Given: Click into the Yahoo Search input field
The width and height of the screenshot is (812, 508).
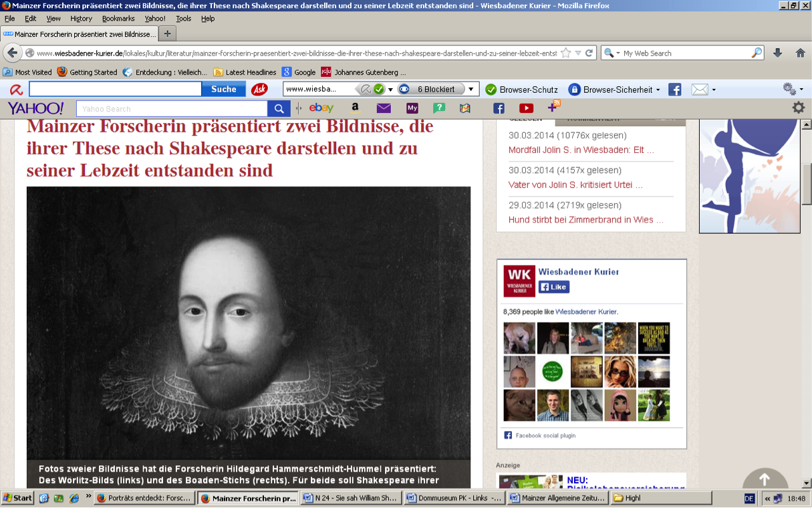Looking at the screenshot, I should click(172, 108).
